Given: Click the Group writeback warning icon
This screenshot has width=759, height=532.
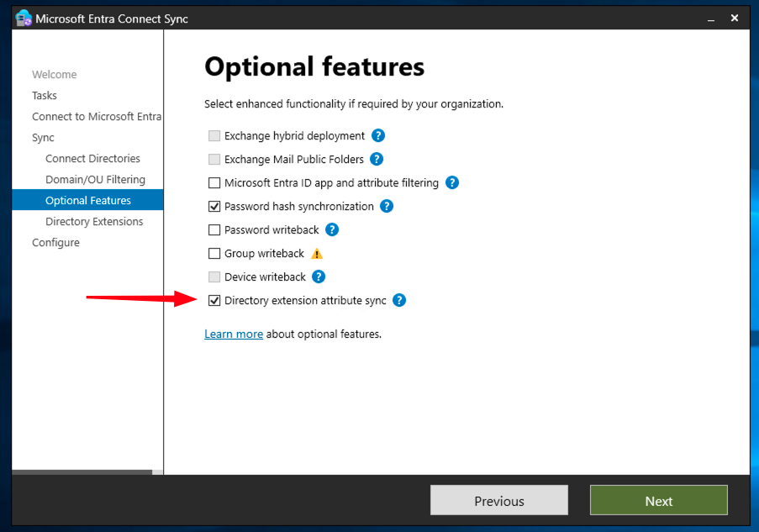Looking at the screenshot, I should click(317, 253).
